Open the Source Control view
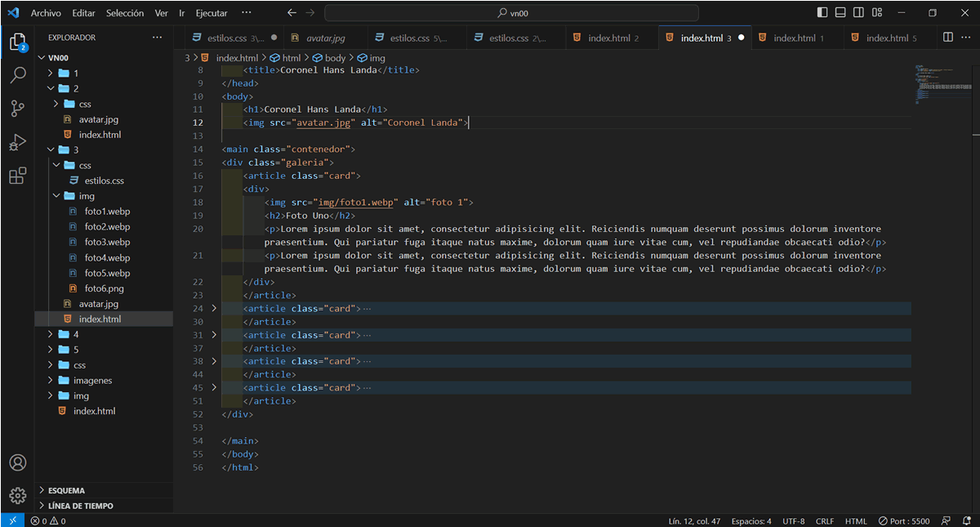Image resolution: width=980 pixels, height=527 pixels. click(x=18, y=109)
